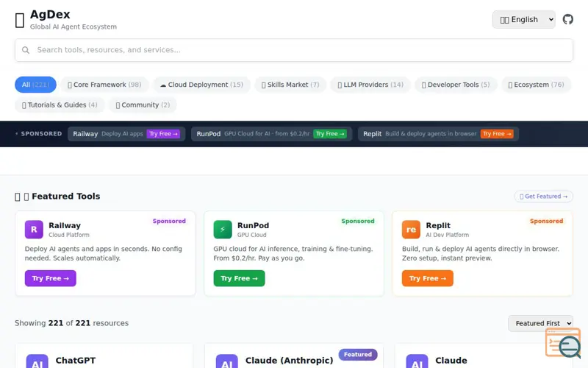Screen dimensions: 588x368
Task: Click the Claude card AI icon
Action: tap(417, 361)
